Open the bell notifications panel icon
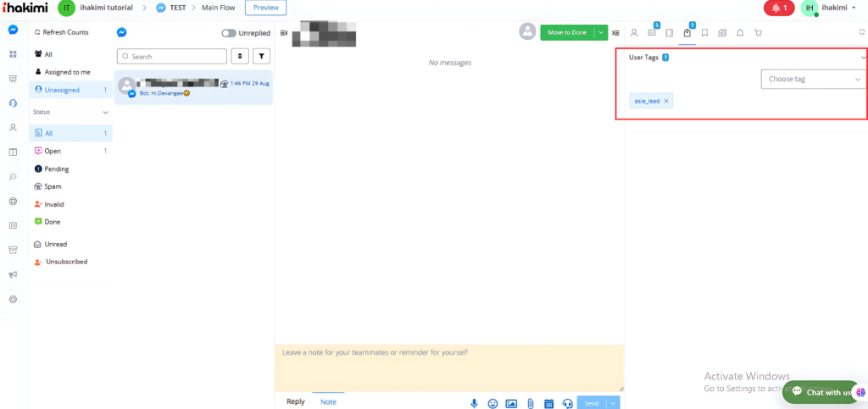 tap(740, 33)
